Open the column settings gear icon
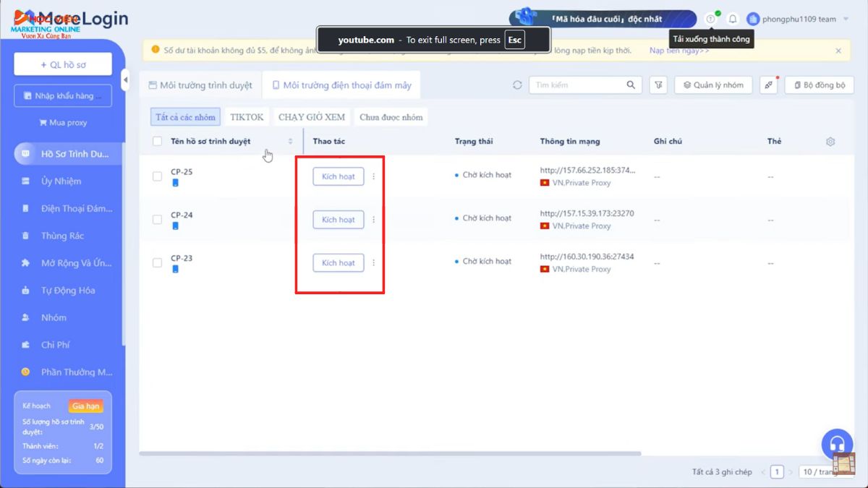Image resolution: width=868 pixels, height=488 pixels. click(x=830, y=142)
